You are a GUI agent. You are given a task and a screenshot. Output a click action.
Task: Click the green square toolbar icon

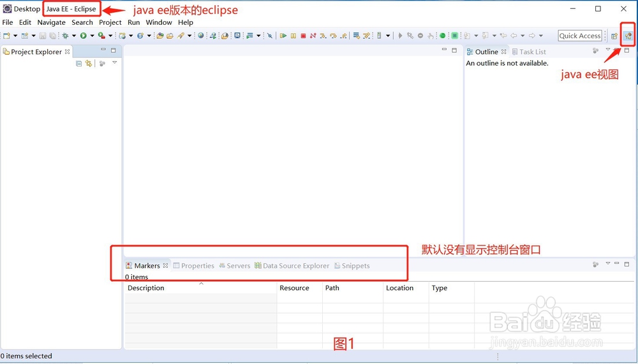[x=455, y=36]
